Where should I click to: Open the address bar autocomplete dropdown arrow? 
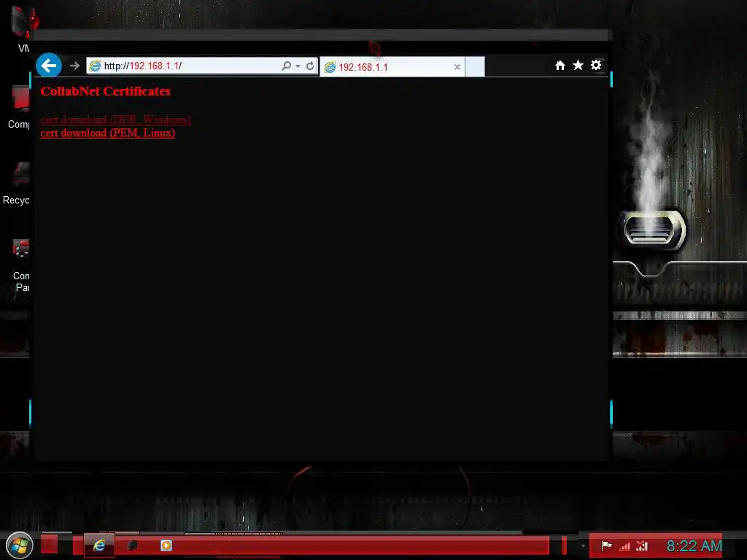[x=298, y=66]
